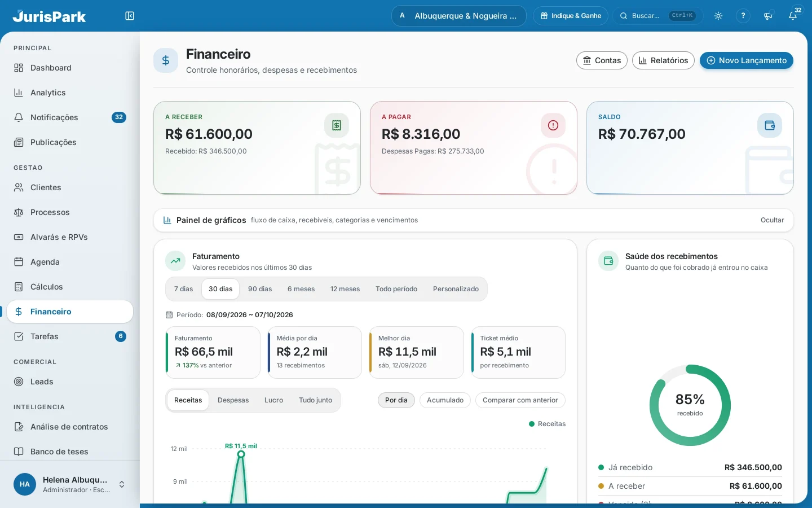Select the Todo período option
Screen dimensions: 812x508
[396, 289]
